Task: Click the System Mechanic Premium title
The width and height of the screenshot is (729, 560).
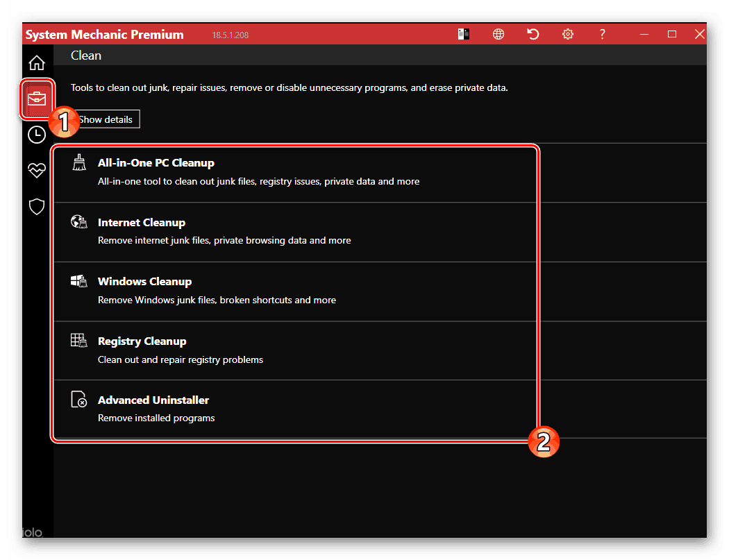Action: tap(105, 35)
